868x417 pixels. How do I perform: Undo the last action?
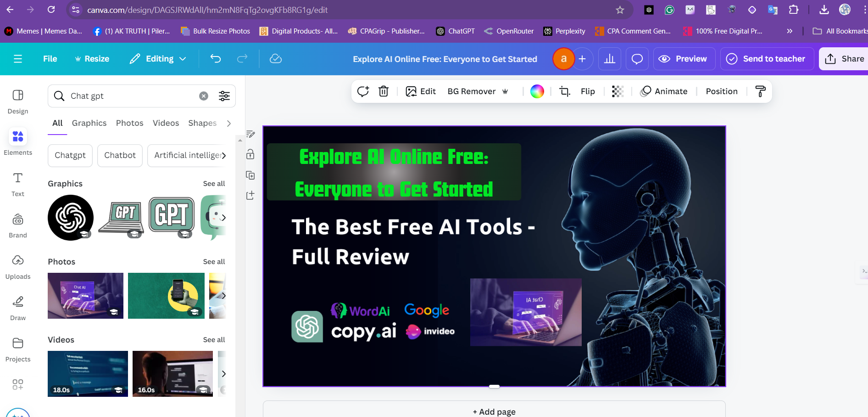click(x=216, y=58)
